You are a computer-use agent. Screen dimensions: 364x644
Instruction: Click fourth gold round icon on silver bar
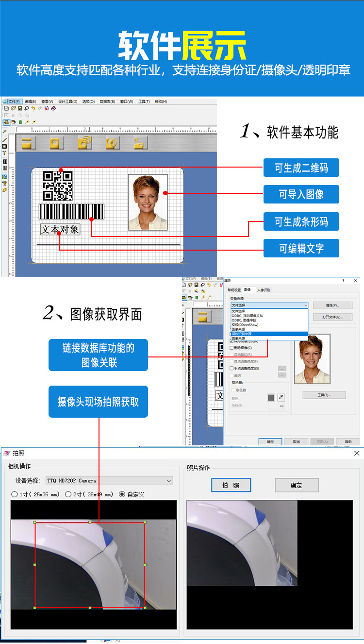113,142
